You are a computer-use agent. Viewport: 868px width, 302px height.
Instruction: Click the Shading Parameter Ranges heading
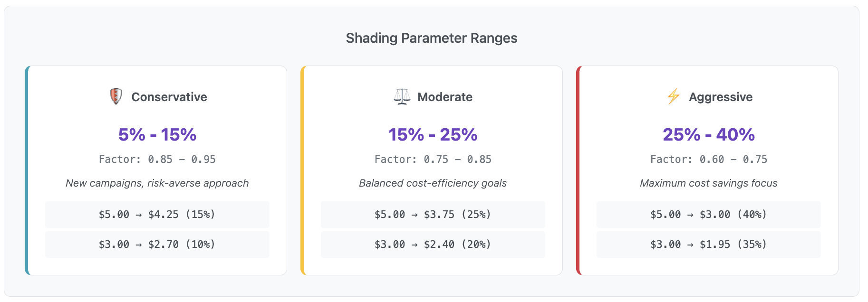(431, 38)
